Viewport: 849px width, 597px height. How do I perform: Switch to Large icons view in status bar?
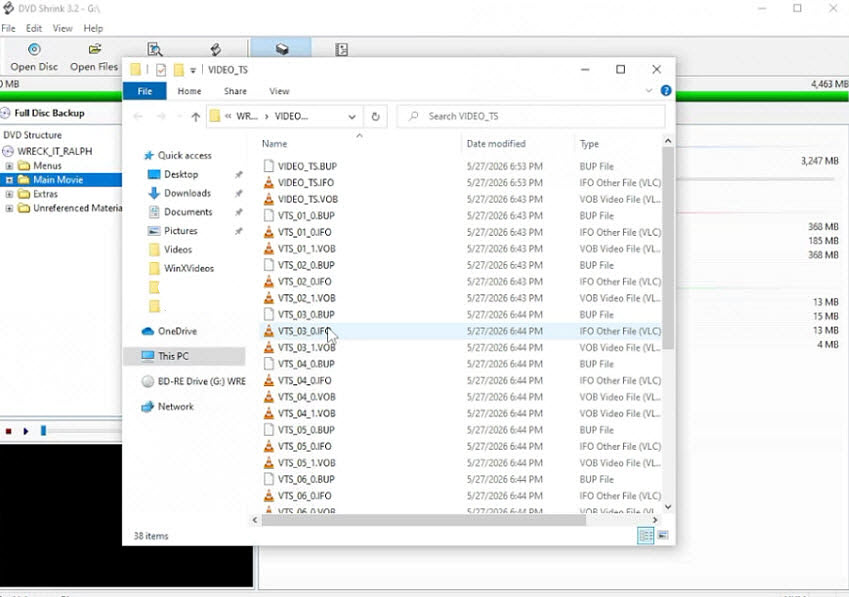pos(663,536)
